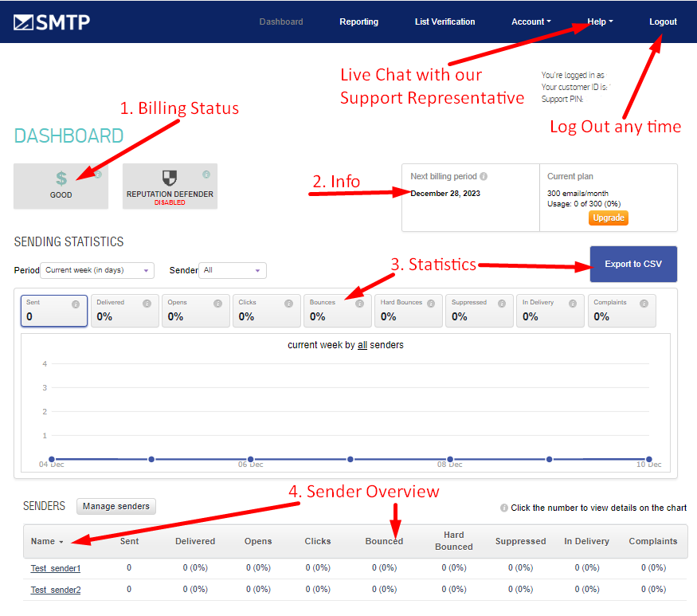Click the SMTP envelope logo
697x616 pixels.
tap(52, 22)
